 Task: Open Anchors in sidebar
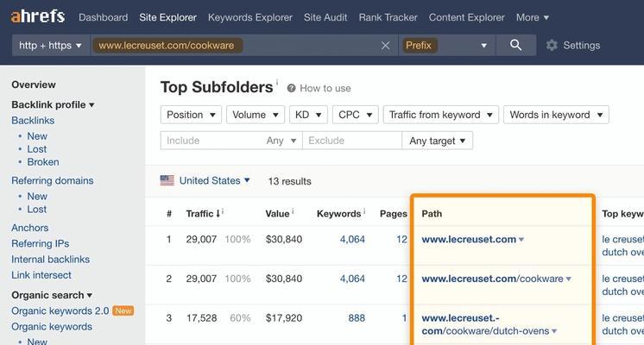30,228
